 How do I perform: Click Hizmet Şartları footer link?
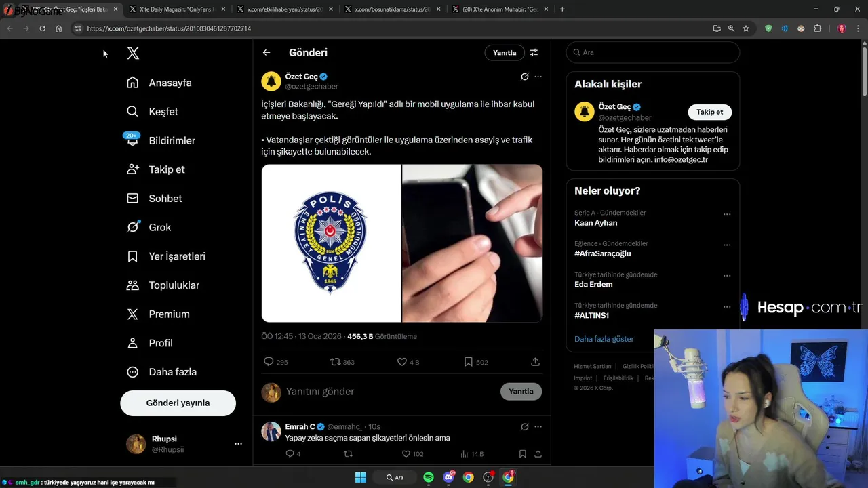(x=592, y=366)
